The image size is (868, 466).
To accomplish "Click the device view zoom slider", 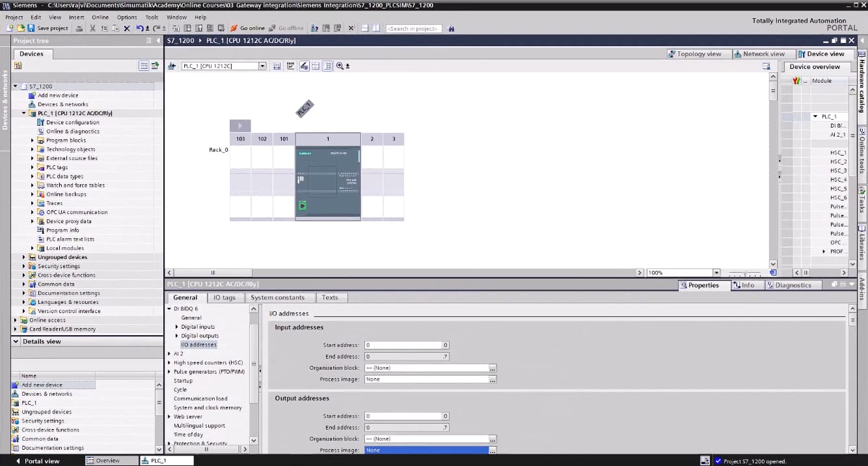I will coord(744,273).
